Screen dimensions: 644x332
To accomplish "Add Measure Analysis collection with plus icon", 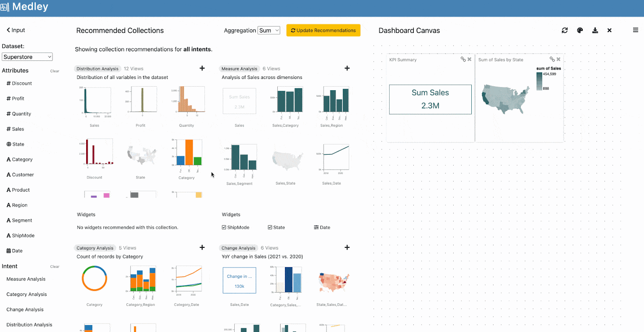I will pyautogui.click(x=347, y=68).
